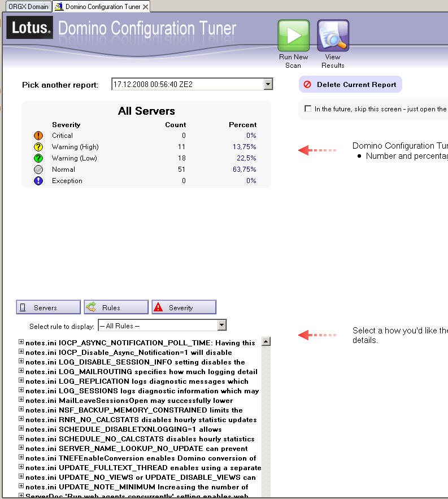
Task: Click the Lotus logo
Action: click(x=30, y=28)
